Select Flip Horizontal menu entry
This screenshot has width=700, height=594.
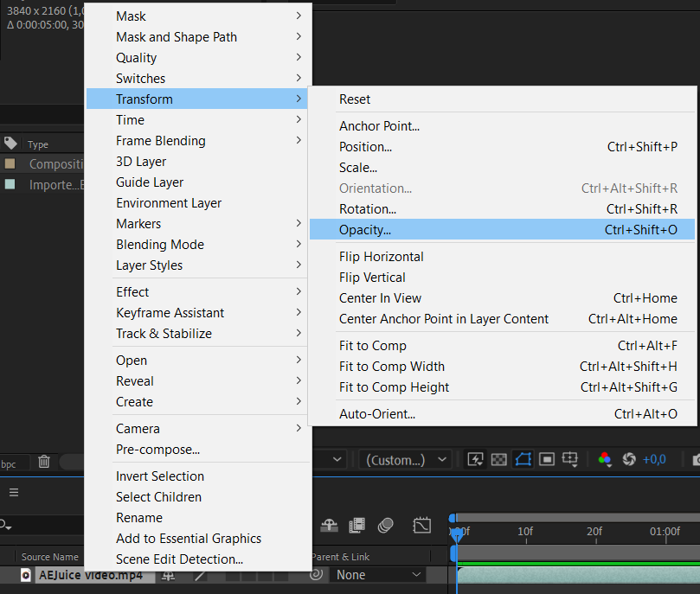[381, 257]
